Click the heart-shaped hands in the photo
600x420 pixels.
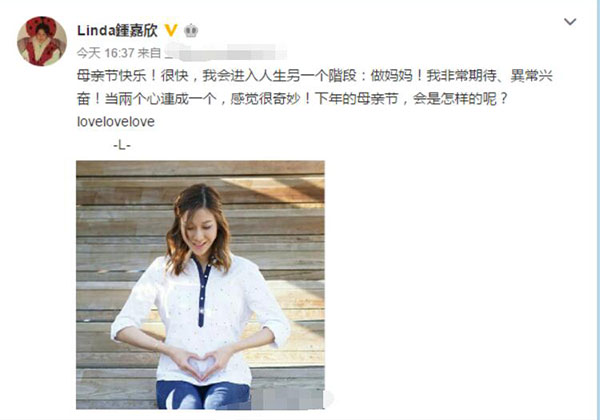click(x=202, y=364)
